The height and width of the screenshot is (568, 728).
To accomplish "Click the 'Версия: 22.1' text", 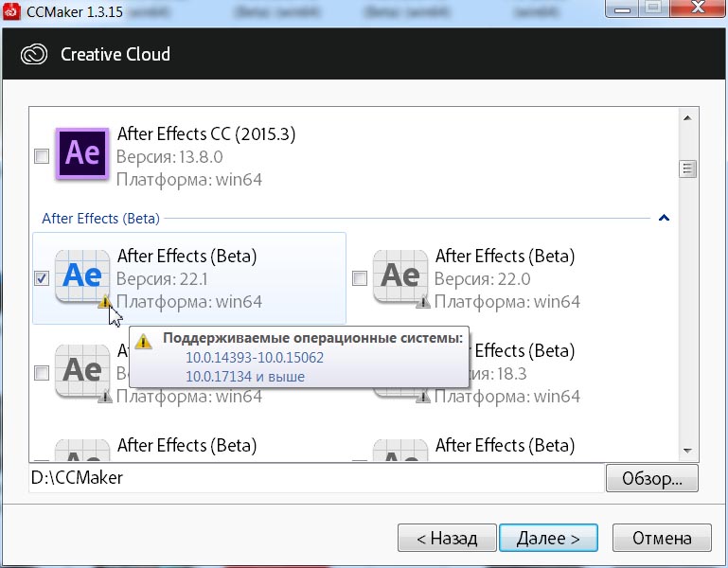I will coord(162,279).
